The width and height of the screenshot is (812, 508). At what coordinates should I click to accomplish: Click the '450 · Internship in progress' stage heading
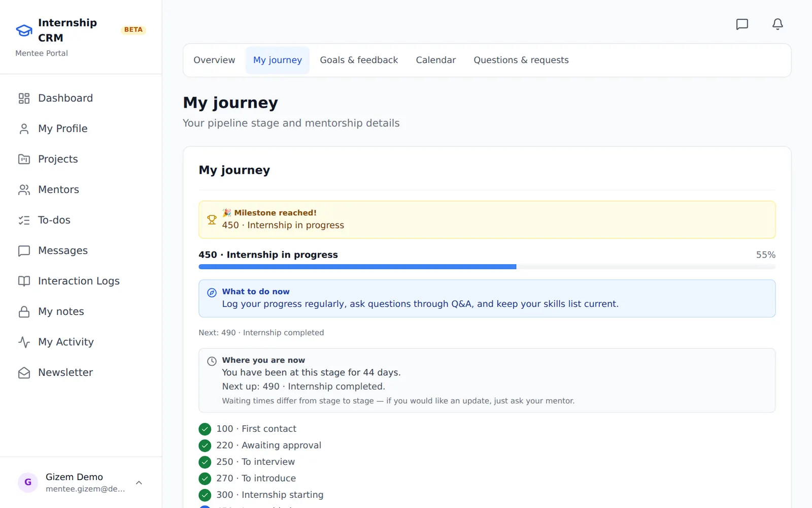pos(268,255)
